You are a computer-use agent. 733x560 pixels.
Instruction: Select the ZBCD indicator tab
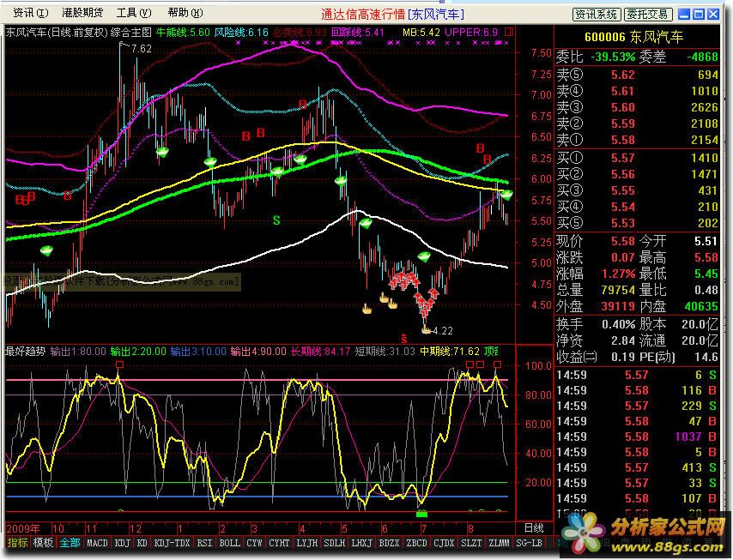(x=416, y=543)
